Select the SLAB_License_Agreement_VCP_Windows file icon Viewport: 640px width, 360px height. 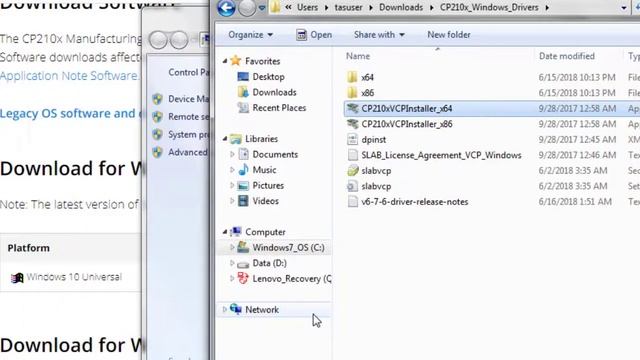[352, 155]
